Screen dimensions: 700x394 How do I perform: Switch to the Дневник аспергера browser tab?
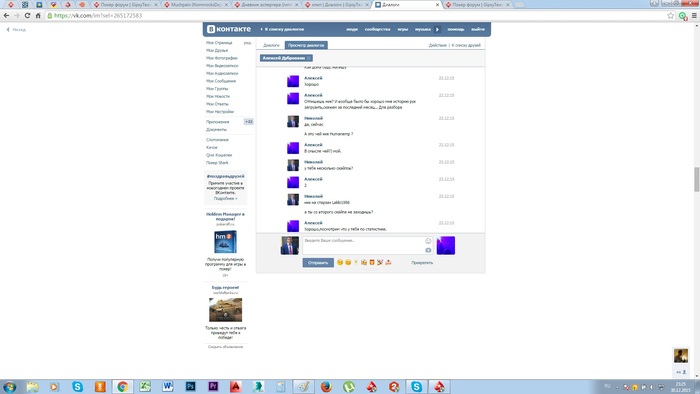(267, 4)
